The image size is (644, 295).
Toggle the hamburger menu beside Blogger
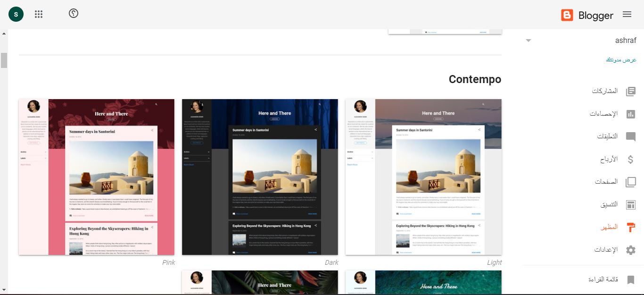pos(627,14)
